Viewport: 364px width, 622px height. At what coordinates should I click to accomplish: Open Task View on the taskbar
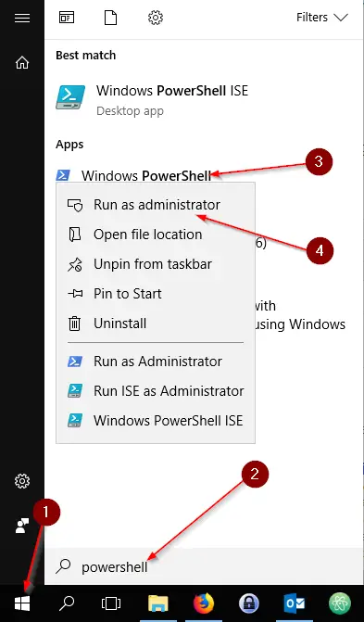tap(110, 603)
